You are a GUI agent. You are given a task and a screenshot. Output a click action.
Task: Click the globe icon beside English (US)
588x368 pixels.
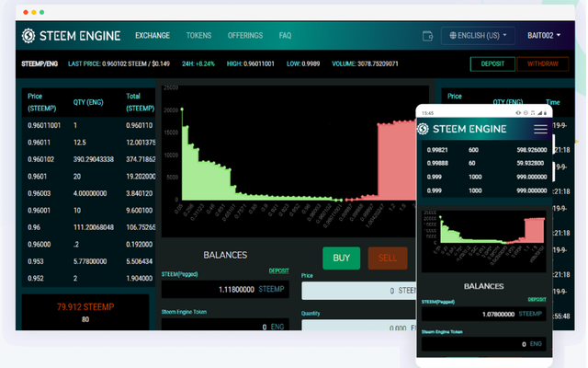coord(453,36)
